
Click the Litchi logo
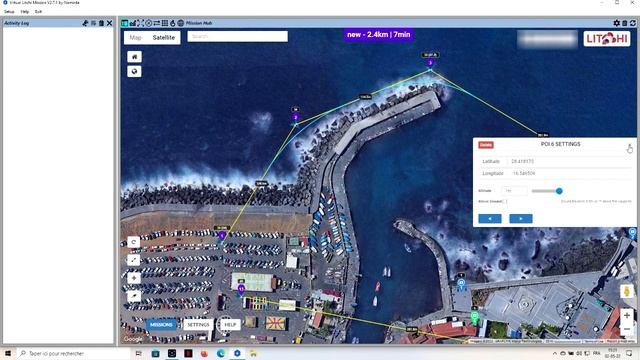coord(607,39)
